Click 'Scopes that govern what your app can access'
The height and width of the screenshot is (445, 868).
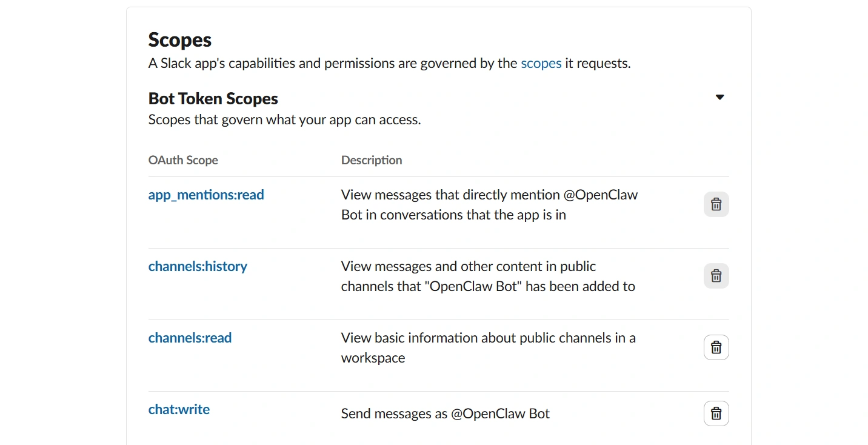pyautogui.click(x=285, y=119)
